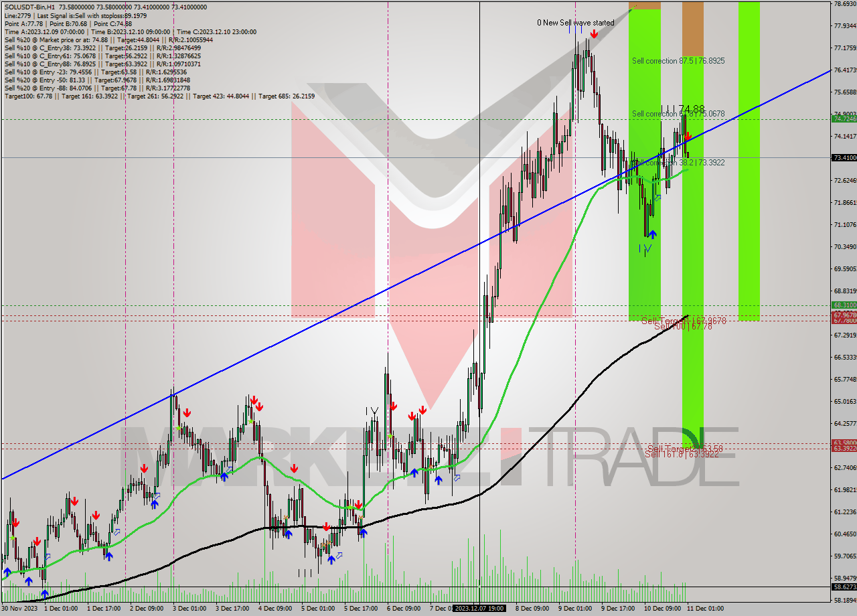This screenshot has height=616, width=857.
Task: Click the solid blue buy arrow at the 10 Dec low
Action: click(652, 234)
